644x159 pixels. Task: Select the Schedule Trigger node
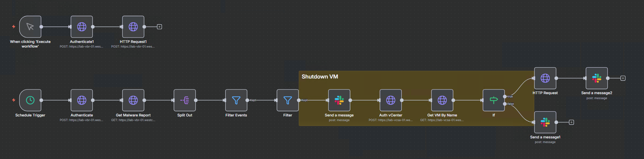point(30,100)
